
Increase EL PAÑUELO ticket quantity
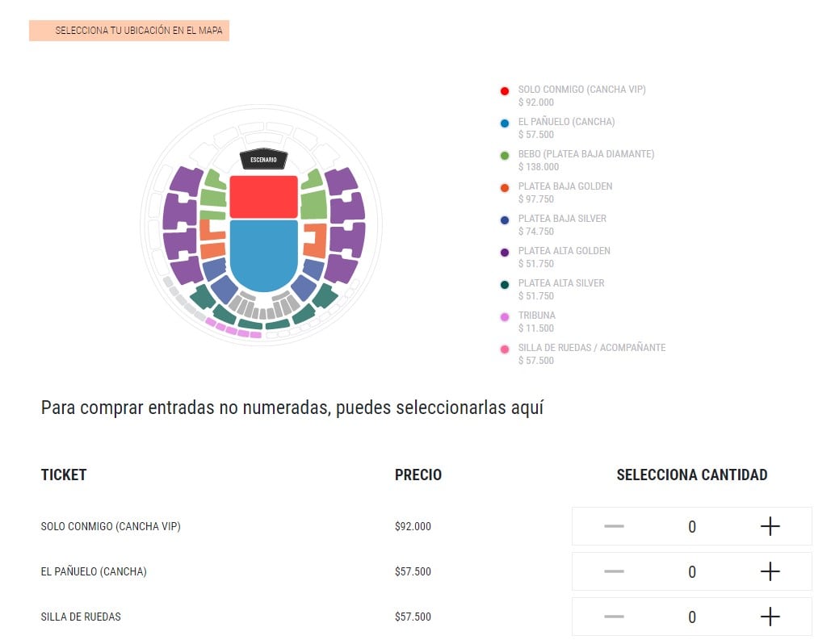click(770, 571)
